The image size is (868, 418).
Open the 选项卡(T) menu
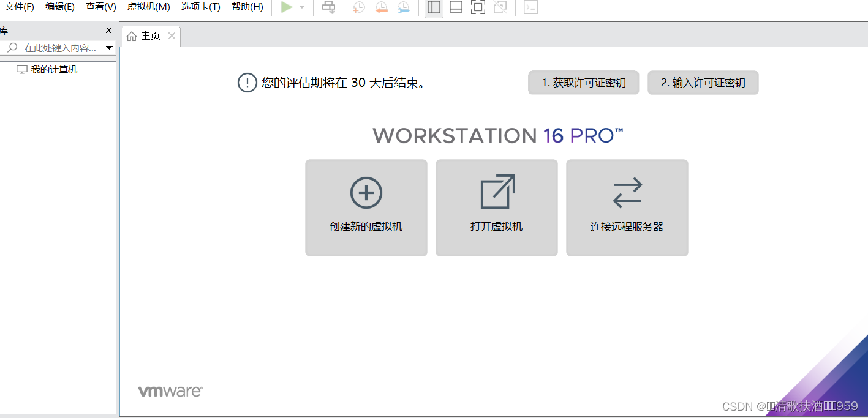201,7
